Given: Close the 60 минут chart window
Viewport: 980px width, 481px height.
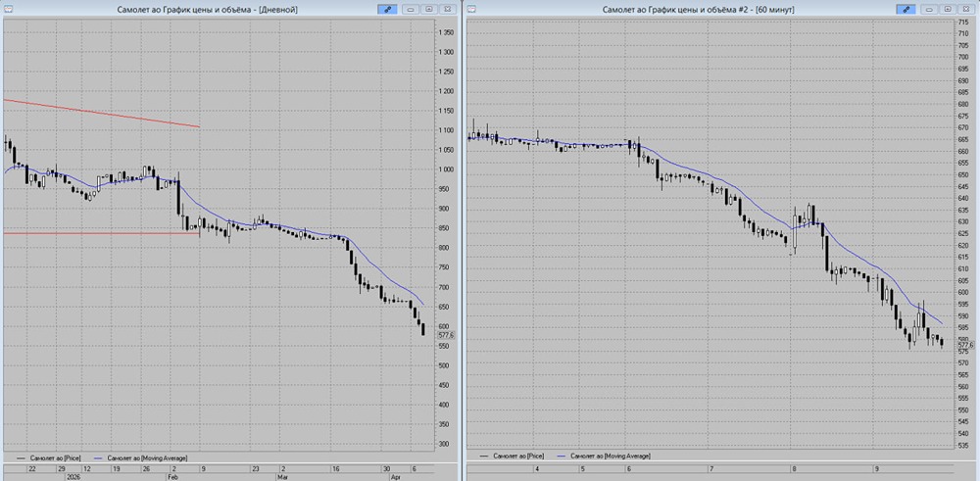Looking at the screenshot, I should (x=965, y=10).
